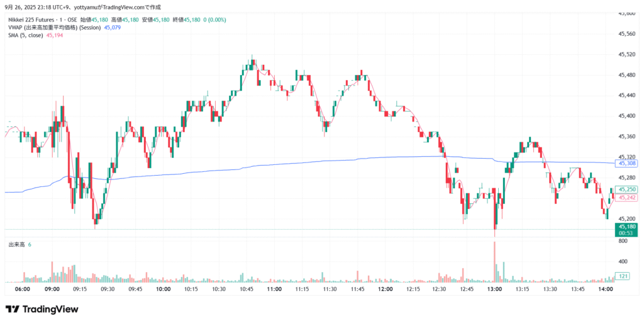
Task: Select the SMA (5, close) indicator legend
Action: [26, 35]
